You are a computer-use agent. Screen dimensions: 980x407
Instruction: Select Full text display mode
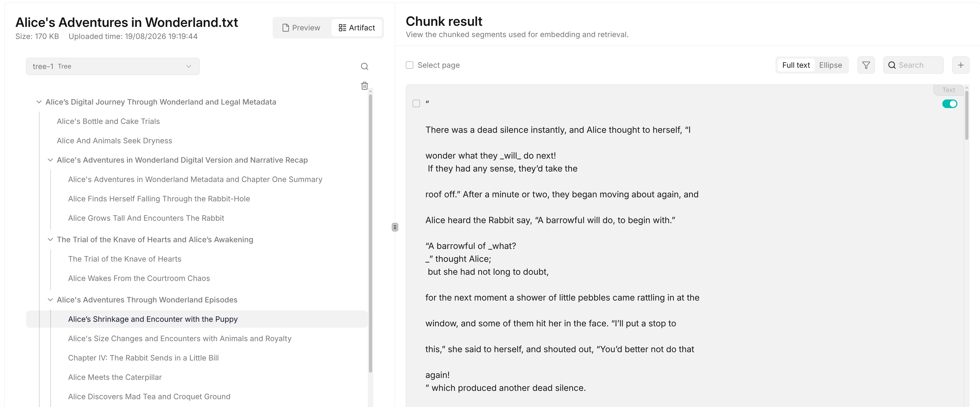coord(796,65)
